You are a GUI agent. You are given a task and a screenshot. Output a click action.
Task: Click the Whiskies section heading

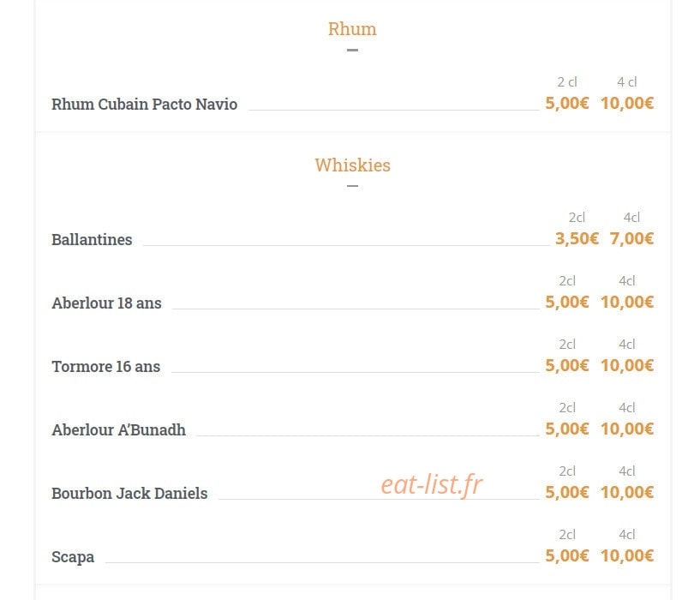(x=352, y=165)
